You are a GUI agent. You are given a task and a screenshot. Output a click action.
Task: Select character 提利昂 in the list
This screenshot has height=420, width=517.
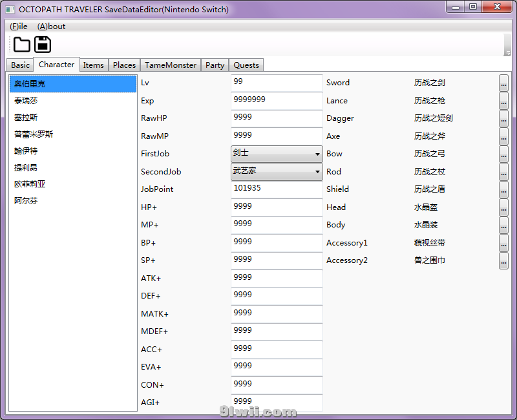click(73, 167)
